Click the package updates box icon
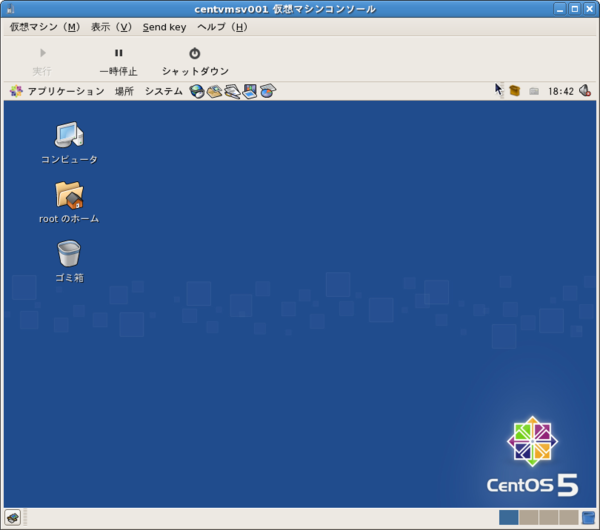The width and height of the screenshot is (600, 530). 515,91
